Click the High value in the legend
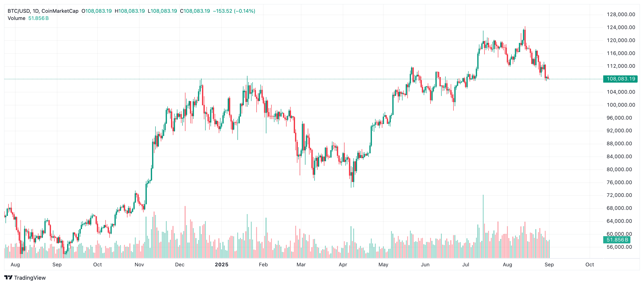644x285 pixels. [131, 11]
